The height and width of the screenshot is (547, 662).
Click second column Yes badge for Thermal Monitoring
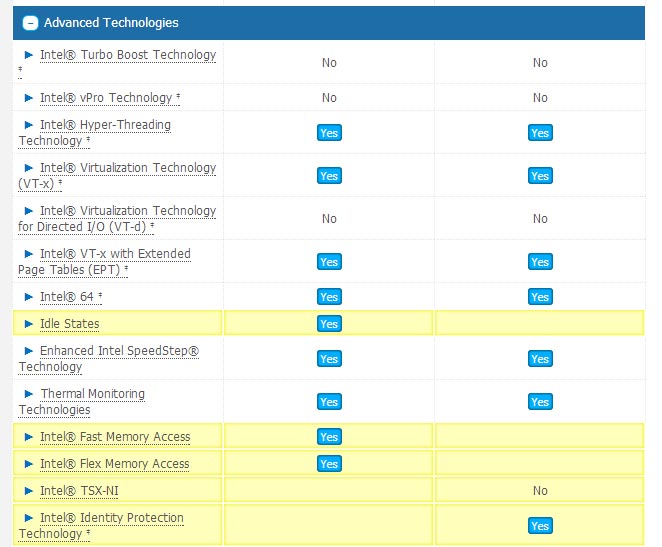(x=540, y=402)
